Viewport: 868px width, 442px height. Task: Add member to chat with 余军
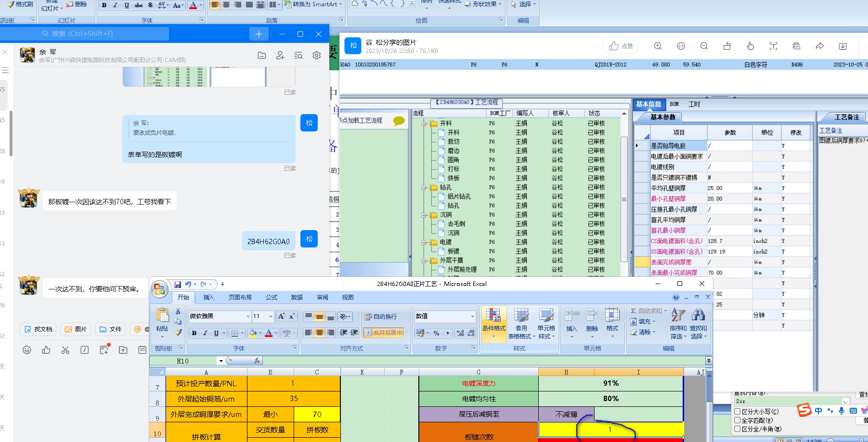click(x=280, y=55)
